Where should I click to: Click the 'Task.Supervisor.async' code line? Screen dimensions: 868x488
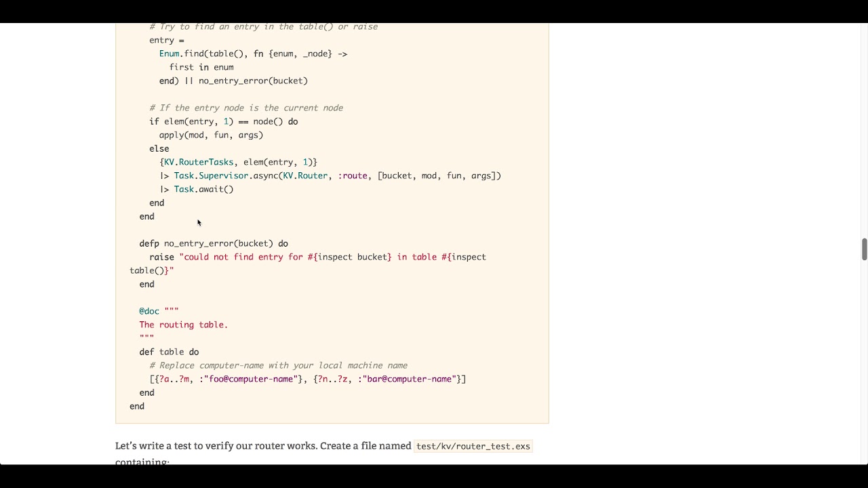point(330,176)
